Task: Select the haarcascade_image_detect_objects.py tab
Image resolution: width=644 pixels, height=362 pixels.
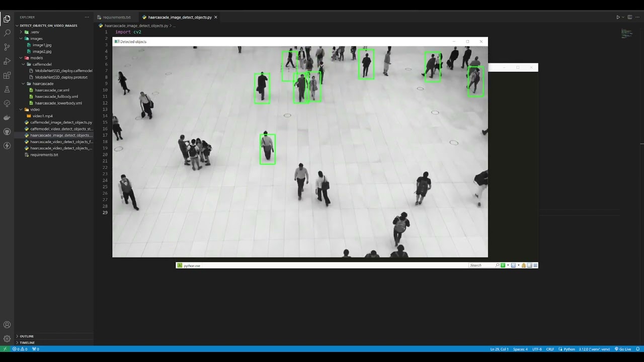Action: pyautogui.click(x=180, y=17)
